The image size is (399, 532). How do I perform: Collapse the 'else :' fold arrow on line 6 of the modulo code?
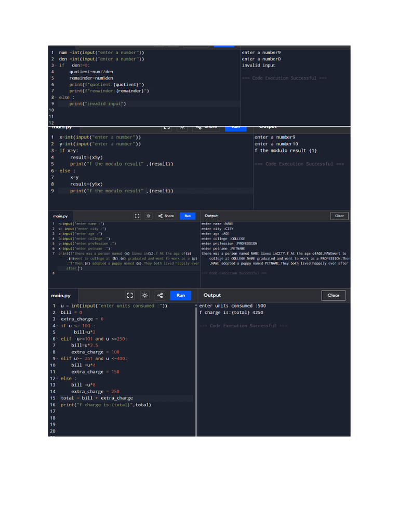pos(56,171)
